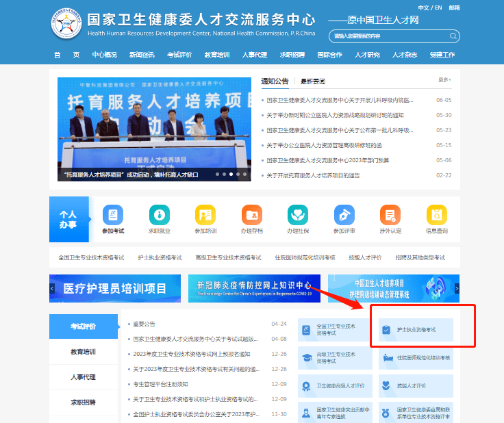The height and width of the screenshot is (423, 504).
Task: Select 求职招聘 sidebar tab
Action: tap(84, 402)
